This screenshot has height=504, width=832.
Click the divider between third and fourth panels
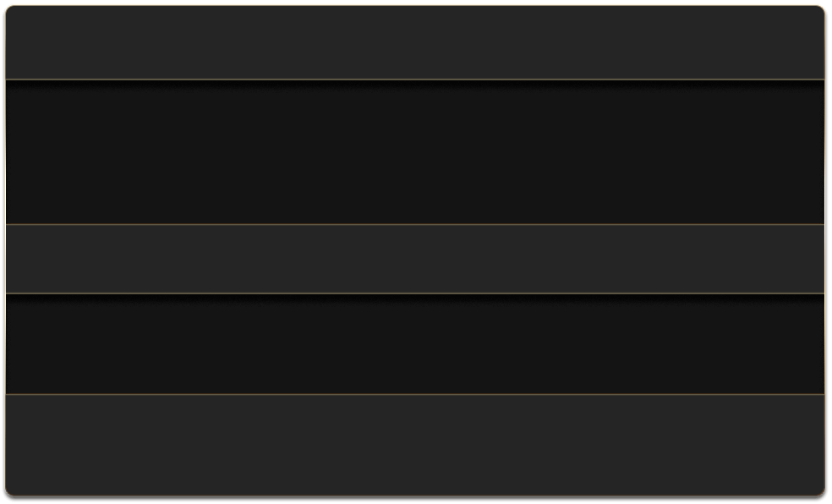414,293
